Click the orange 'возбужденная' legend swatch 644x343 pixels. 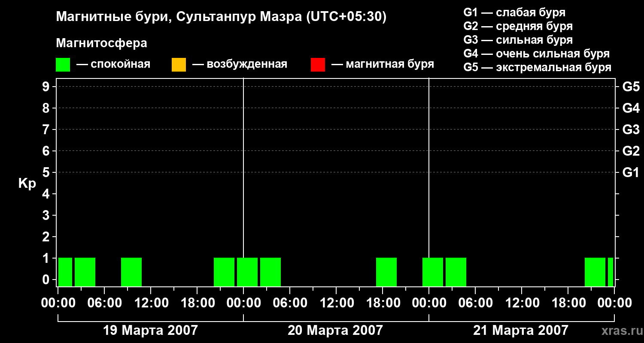tap(179, 65)
